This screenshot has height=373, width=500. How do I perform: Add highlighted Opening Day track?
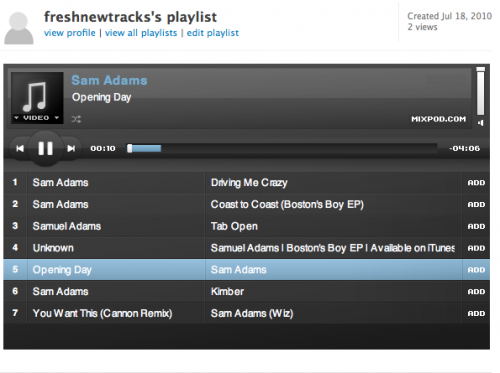476,270
